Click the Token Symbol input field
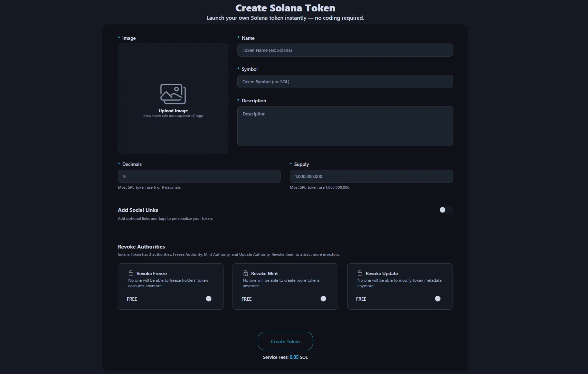Screen dimensions: 588x374 (344, 82)
